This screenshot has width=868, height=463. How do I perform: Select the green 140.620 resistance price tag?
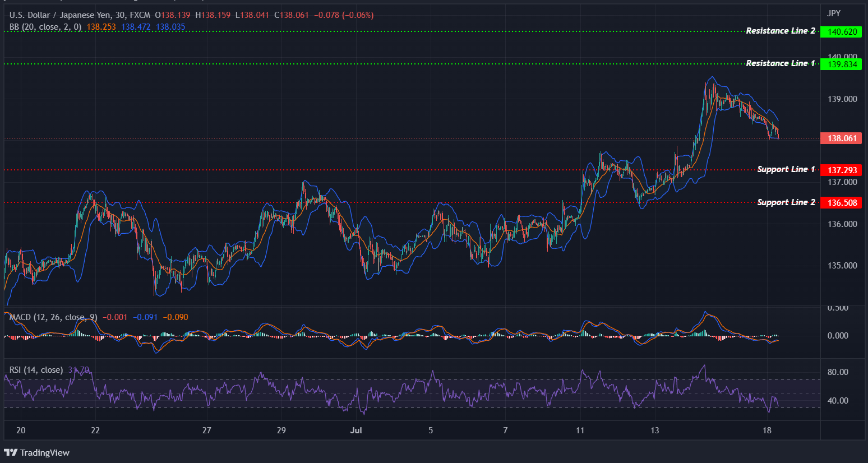pyautogui.click(x=842, y=31)
